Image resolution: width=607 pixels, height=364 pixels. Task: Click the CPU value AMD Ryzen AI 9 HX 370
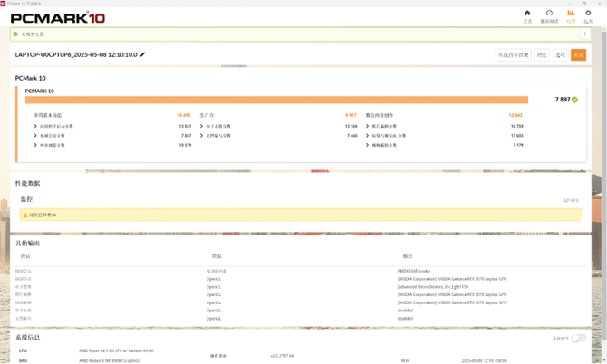click(116, 350)
